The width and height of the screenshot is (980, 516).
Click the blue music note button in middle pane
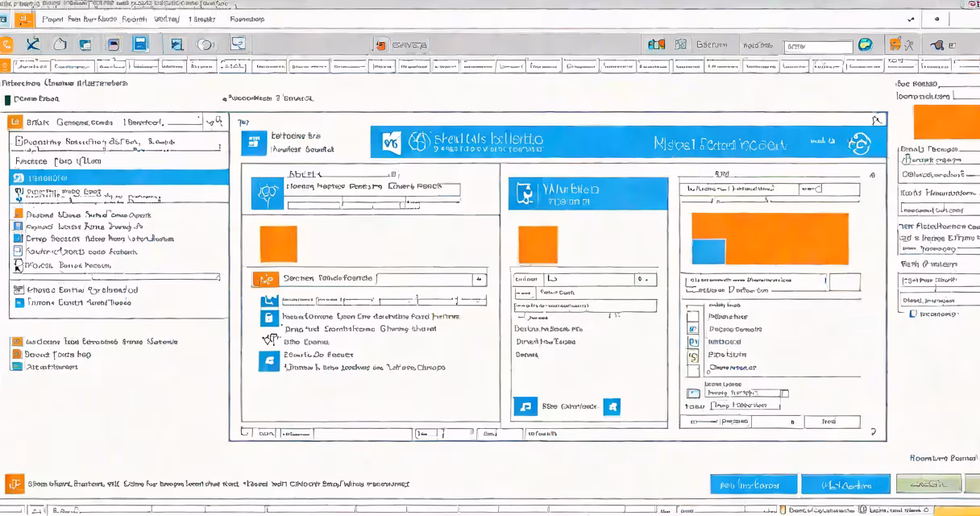pyautogui.click(x=525, y=406)
